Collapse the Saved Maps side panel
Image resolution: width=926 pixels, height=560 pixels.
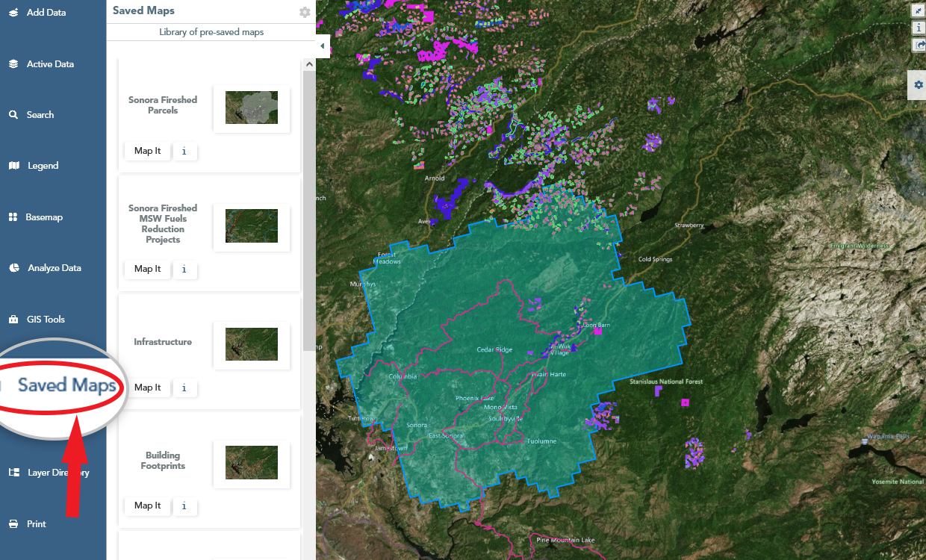tap(323, 46)
